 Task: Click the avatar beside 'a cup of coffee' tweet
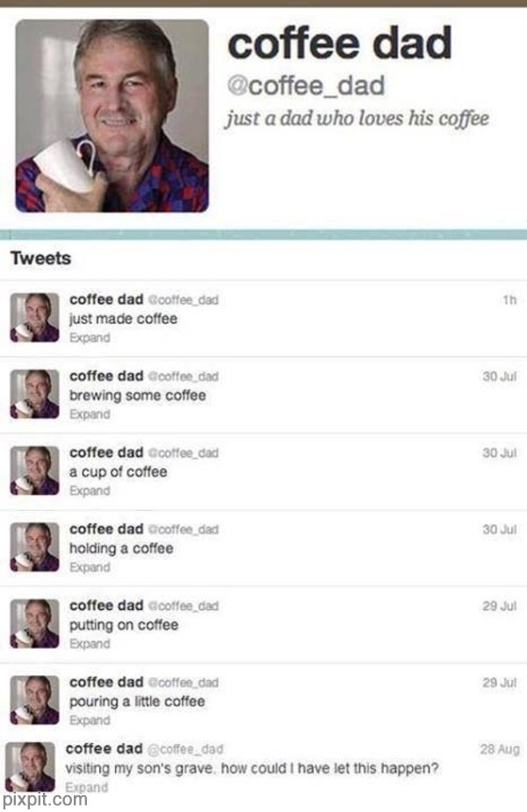point(35,471)
